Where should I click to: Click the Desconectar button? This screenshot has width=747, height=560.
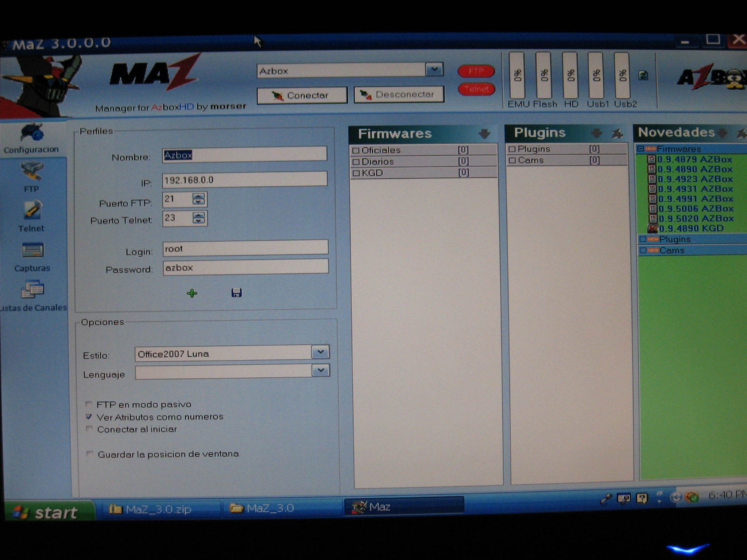point(399,95)
